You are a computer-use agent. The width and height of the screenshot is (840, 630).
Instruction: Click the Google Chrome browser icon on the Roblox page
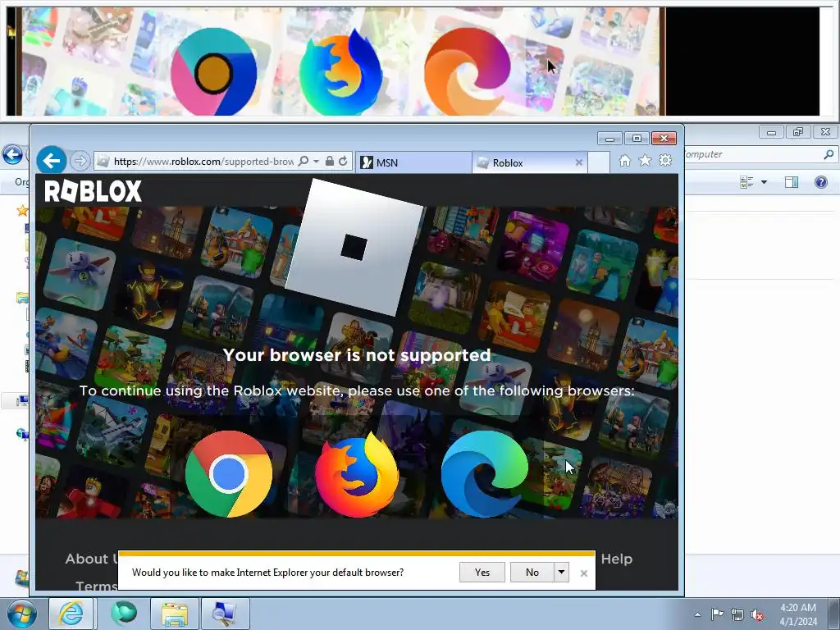click(x=229, y=474)
